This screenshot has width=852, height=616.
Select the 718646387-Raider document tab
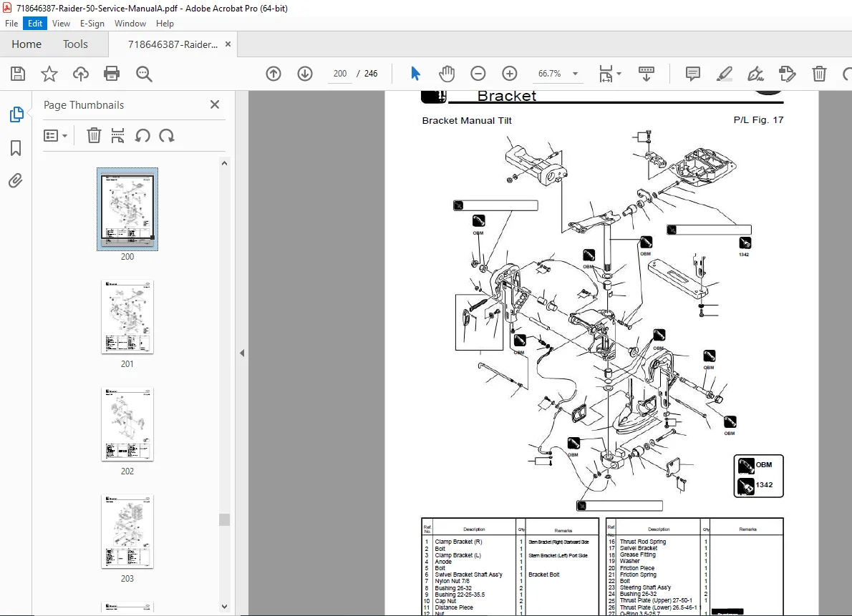(173, 44)
